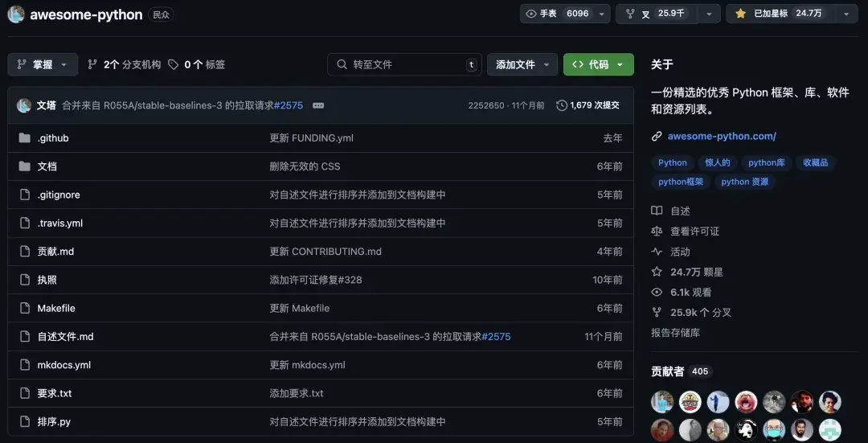Viewport: 868px width, 443px height.
Task: Open 查看许可证 license link
Action: pyautogui.click(x=686, y=232)
